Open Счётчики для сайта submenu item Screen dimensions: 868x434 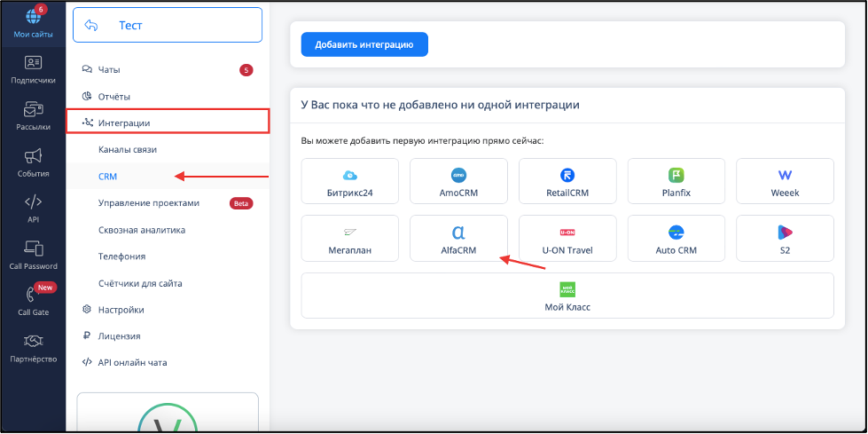168,283
